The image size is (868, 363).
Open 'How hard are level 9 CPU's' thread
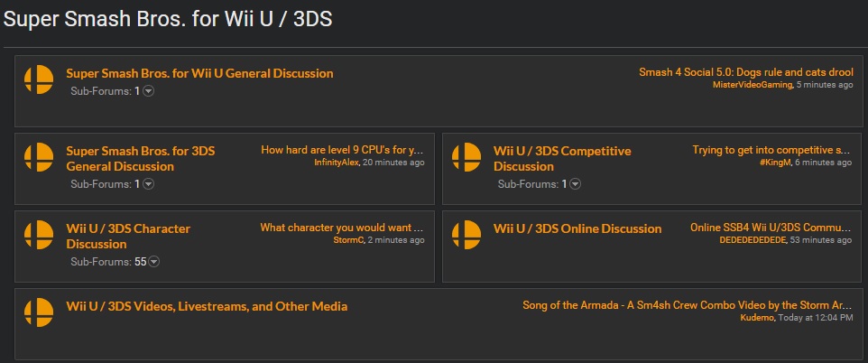pyautogui.click(x=342, y=150)
